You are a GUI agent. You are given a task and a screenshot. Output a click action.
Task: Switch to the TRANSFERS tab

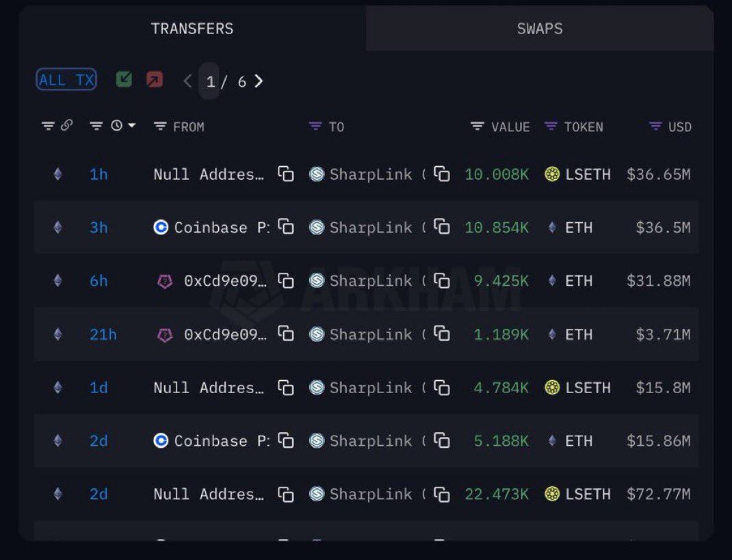192,29
